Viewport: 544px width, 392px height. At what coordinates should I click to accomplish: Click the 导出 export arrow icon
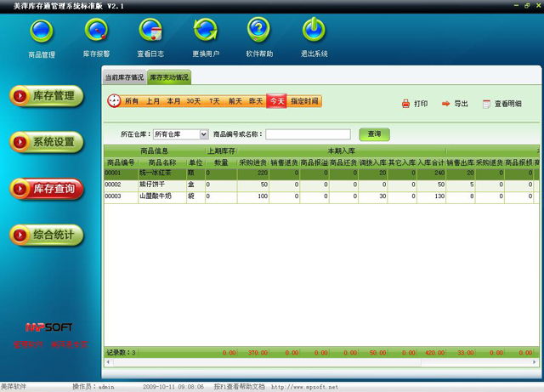point(446,104)
